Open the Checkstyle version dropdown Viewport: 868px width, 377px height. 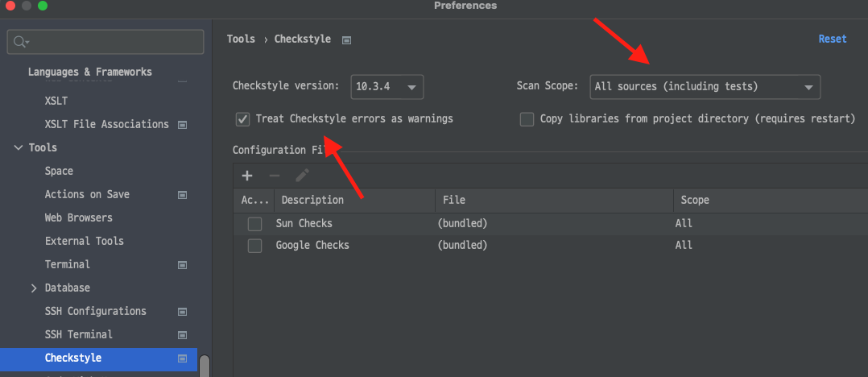click(x=387, y=87)
